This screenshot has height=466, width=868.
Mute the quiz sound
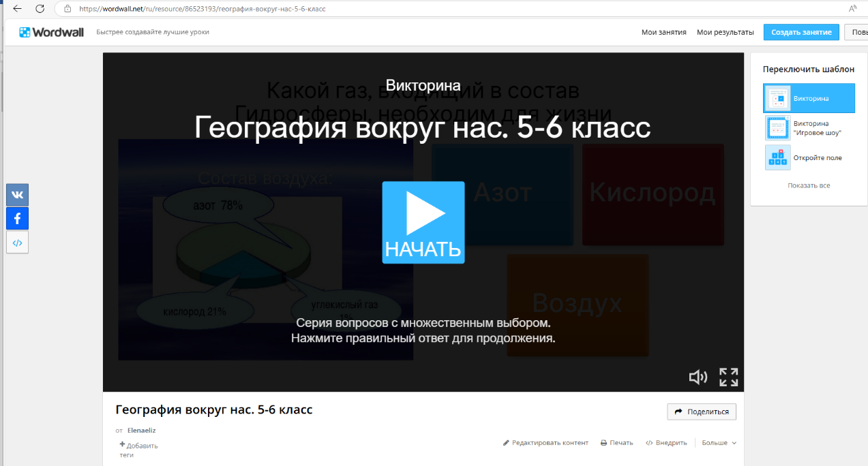[698, 377]
